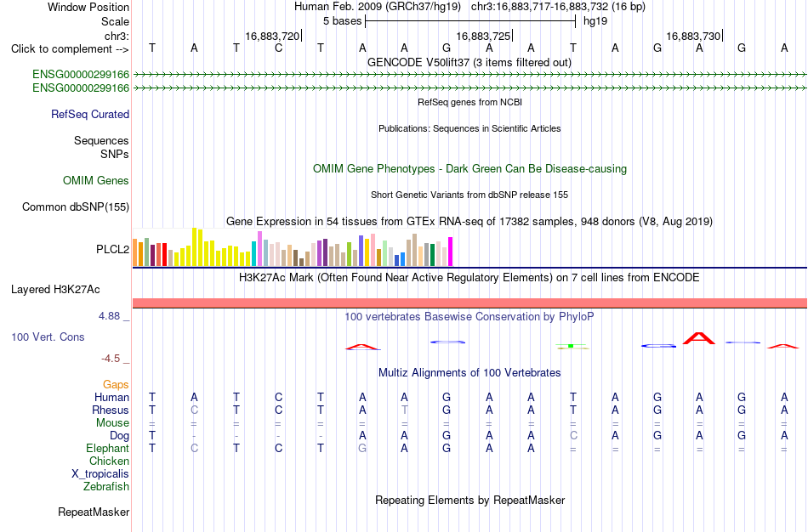Open the 100 Vert. Cons track label
Viewport: 808px width, 532px height.
[x=48, y=337]
